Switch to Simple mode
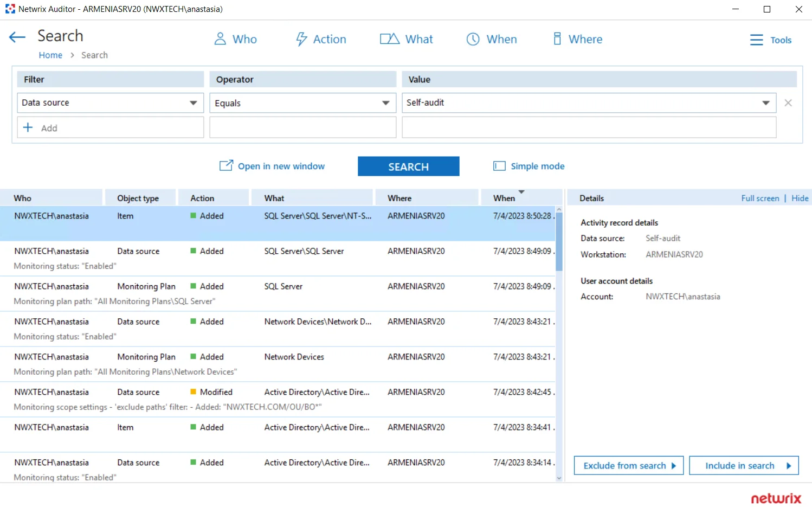 [529, 166]
